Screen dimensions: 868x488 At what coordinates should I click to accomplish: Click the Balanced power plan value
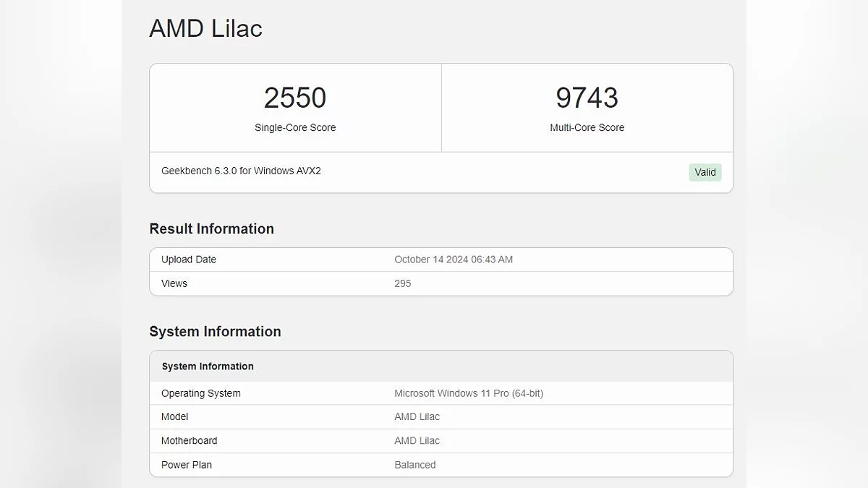(x=415, y=465)
